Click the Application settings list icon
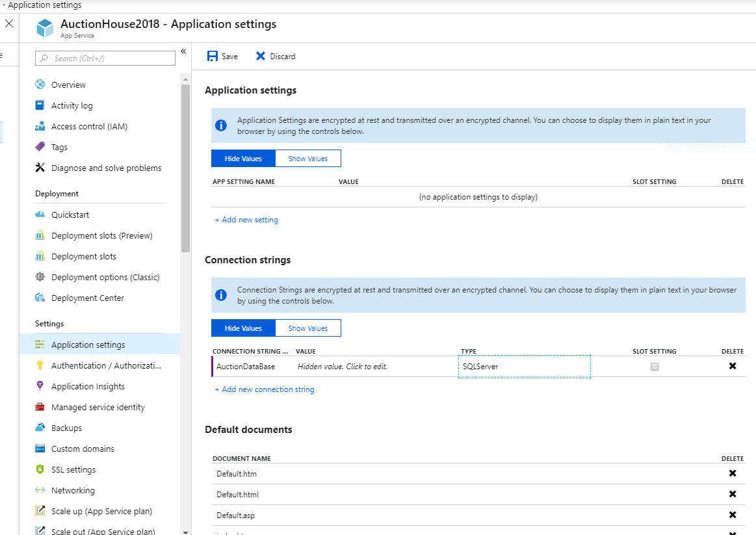The image size is (756, 535). pos(40,344)
